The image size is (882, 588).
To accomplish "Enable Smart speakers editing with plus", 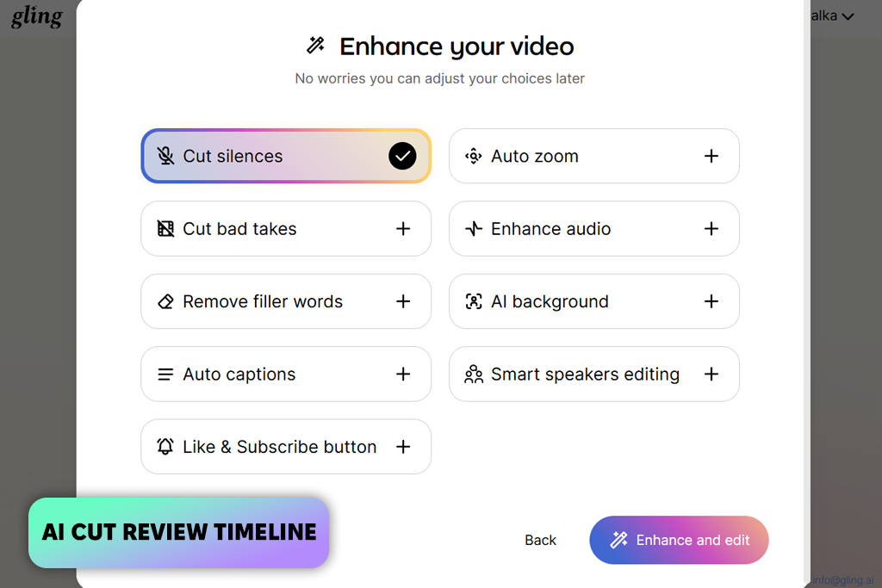I will pos(711,374).
